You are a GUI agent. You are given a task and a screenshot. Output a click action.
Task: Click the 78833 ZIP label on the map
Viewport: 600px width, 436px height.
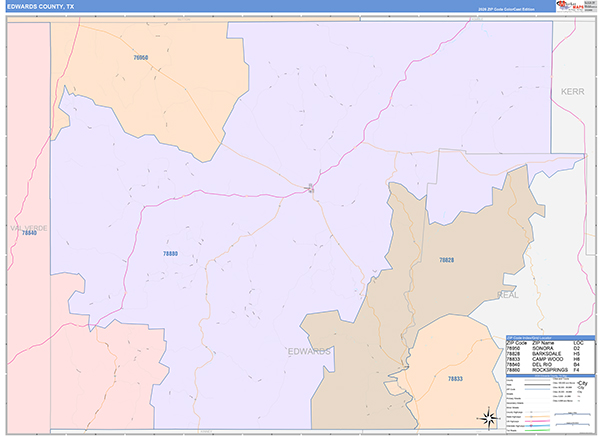455,379
